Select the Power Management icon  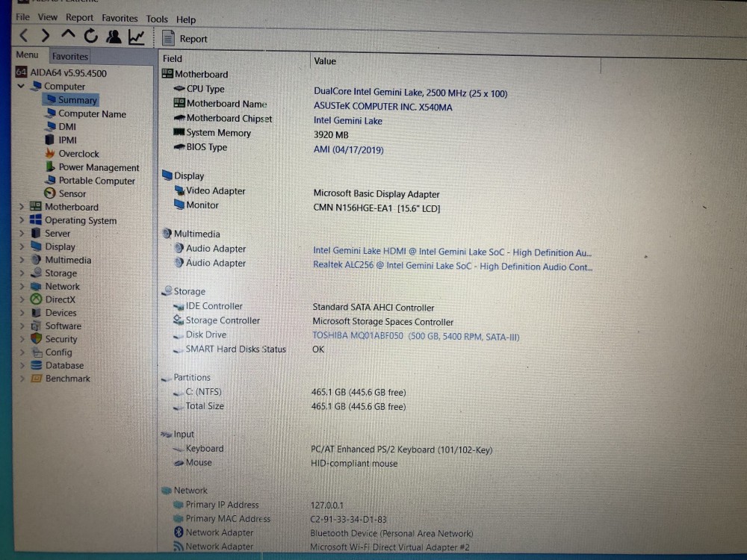(x=50, y=167)
